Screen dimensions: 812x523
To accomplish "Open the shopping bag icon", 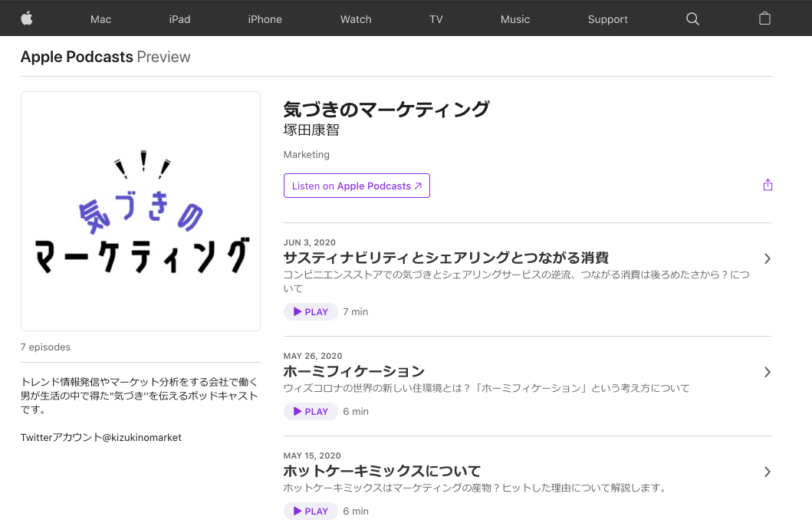I will [764, 18].
